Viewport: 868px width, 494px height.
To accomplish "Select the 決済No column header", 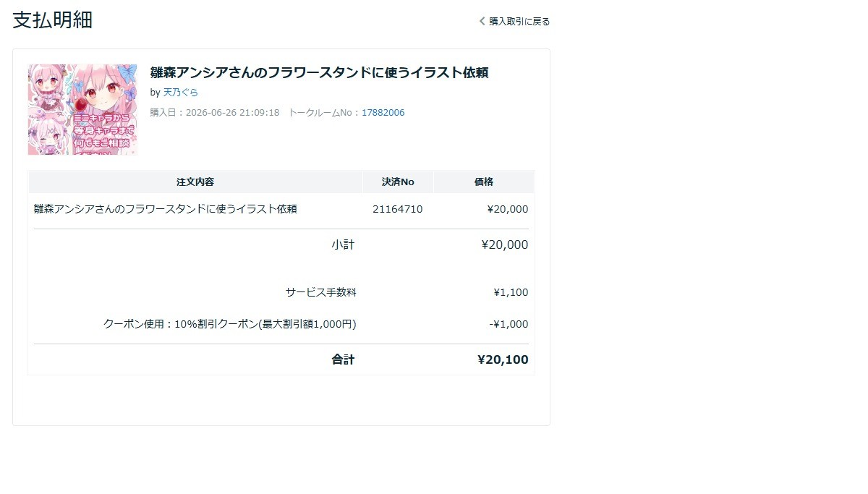I will click(x=398, y=182).
